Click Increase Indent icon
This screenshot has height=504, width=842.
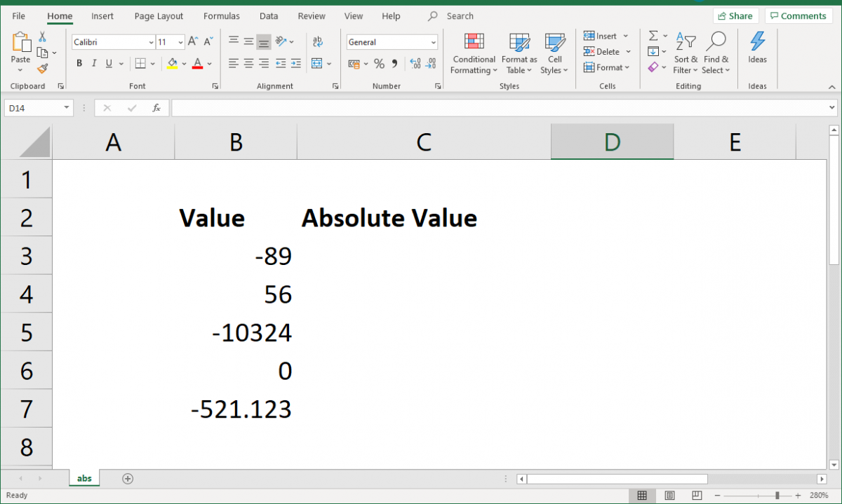pyautogui.click(x=297, y=64)
